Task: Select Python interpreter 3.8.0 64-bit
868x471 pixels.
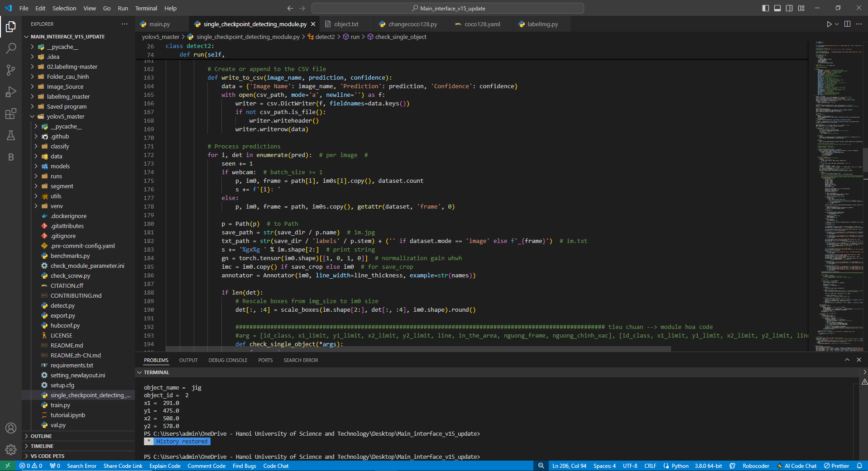Action: coord(708,466)
